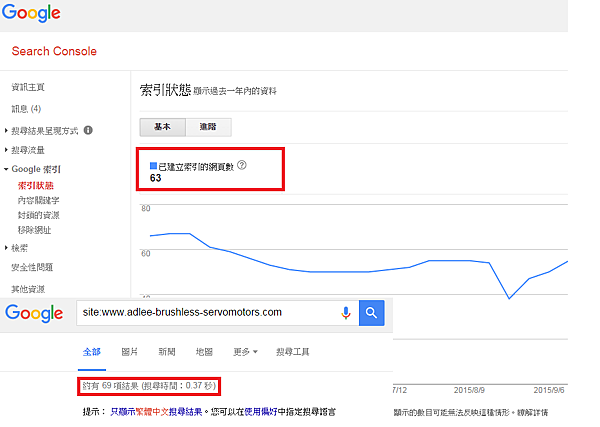Screen dimensions: 600x427
Task: Click the info icon beside 搜尋結果呈現方式
Action: coord(88,130)
